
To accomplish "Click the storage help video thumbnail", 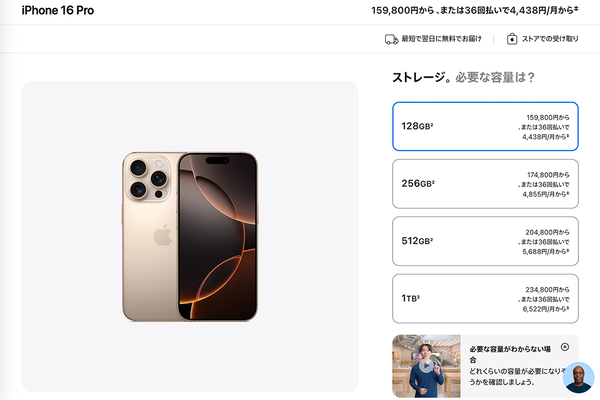I will (x=426, y=366).
